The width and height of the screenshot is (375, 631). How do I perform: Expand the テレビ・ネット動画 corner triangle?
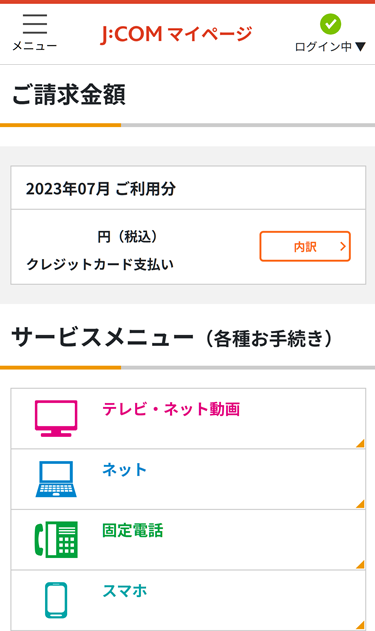click(x=361, y=443)
